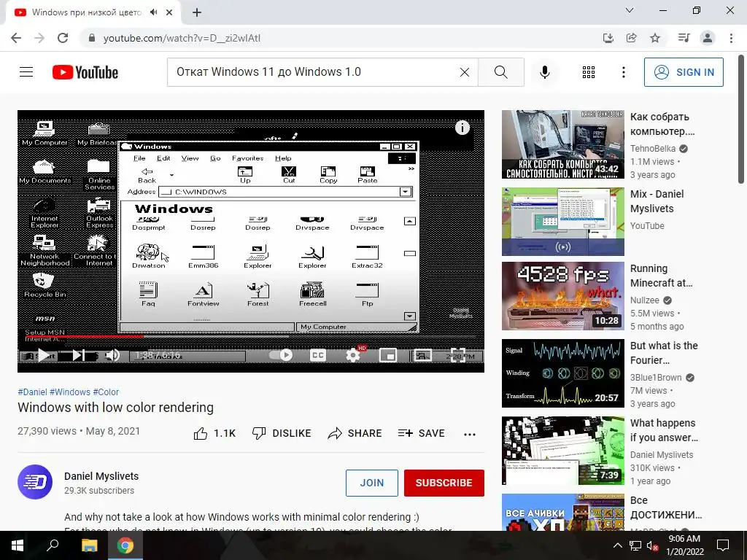This screenshot has height=560, width=747.
Task: Open Daniel Myslivets channel avatar
Action: point(35,482)
